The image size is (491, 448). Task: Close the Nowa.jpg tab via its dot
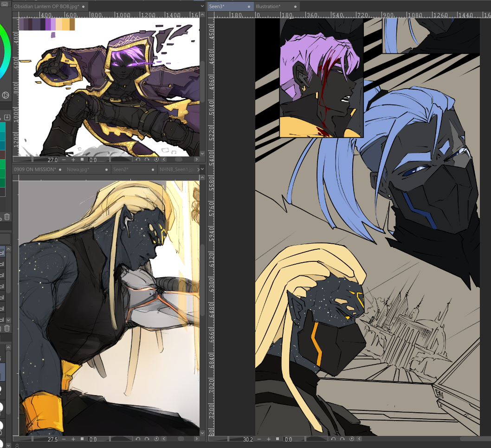tap(106, 169)
